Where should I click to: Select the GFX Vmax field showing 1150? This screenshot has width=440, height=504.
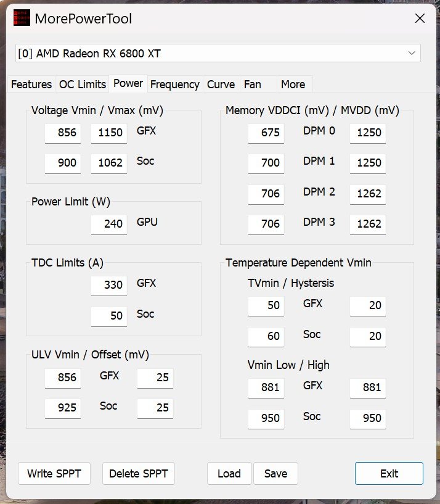pos(109,133)
